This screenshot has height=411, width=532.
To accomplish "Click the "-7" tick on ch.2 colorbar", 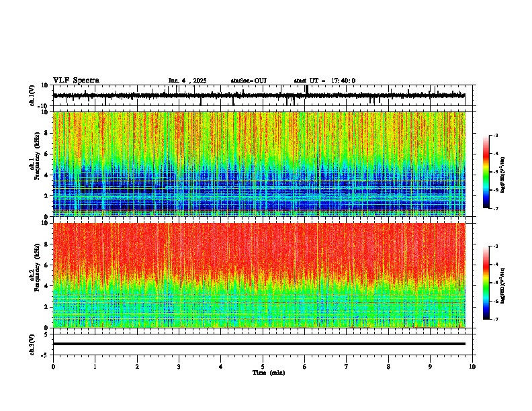I will point(495,319).
